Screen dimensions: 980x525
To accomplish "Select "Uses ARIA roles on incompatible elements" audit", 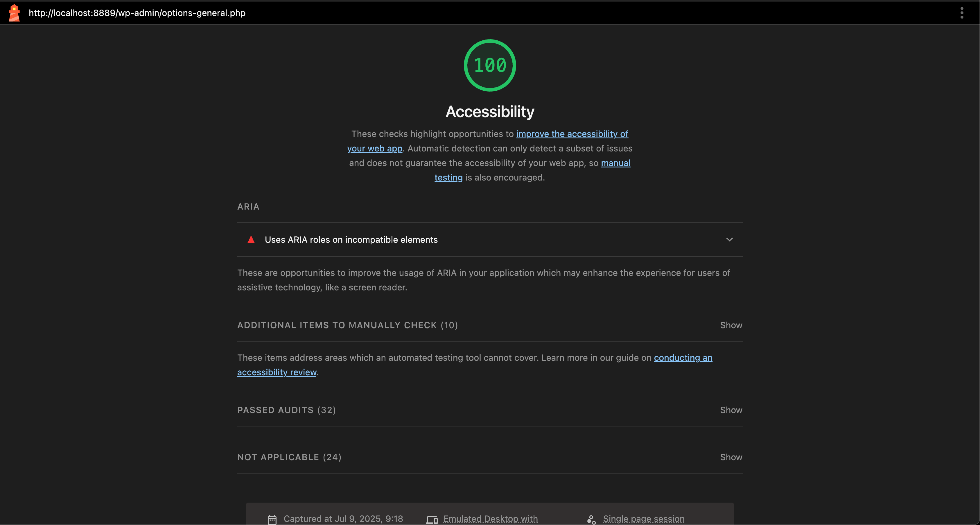I will click(x=351, y=240).
